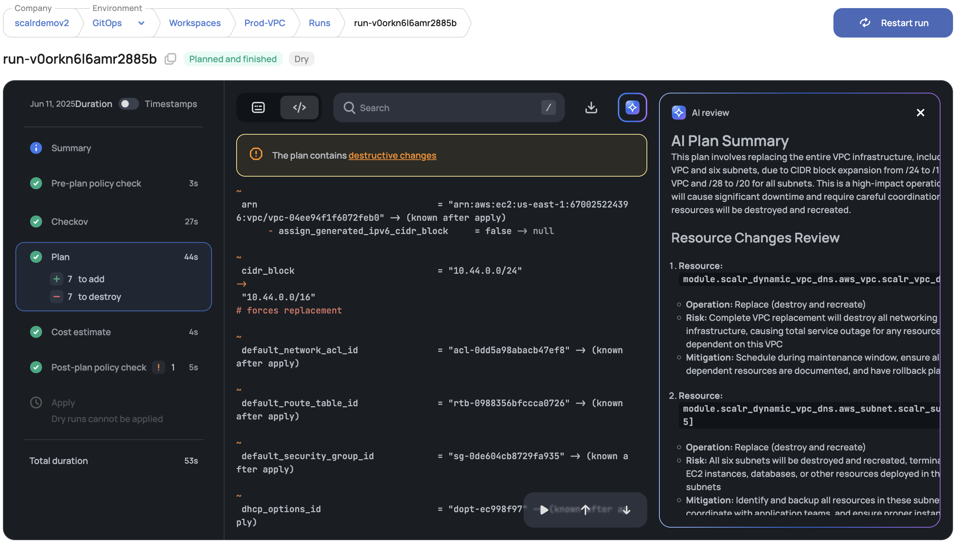Click the Dry run tag
This screenshot has width=967, height=560.
click(301, 59)
